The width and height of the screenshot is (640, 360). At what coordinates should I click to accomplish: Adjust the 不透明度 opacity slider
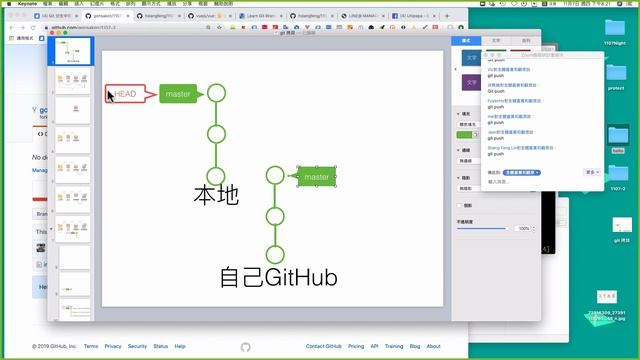click(x=482, y=229)
